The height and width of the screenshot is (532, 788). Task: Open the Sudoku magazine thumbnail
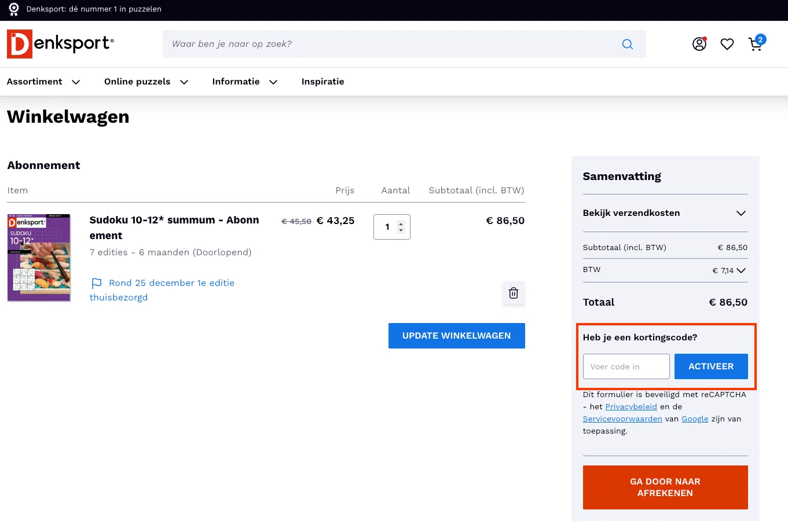39,258
